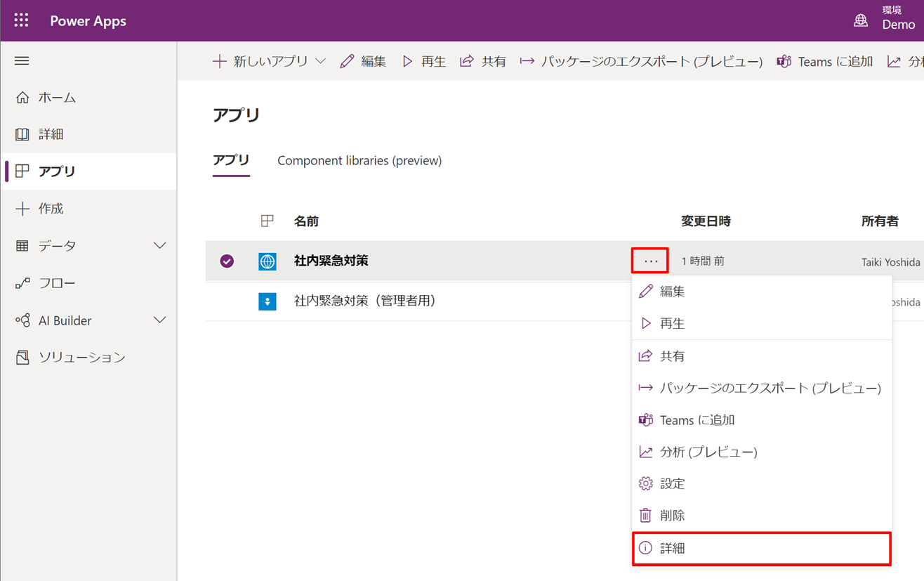Click the pencil icon for 編集 in the toolbar
This screenshot has height=581, width=924.
(347, 62)
